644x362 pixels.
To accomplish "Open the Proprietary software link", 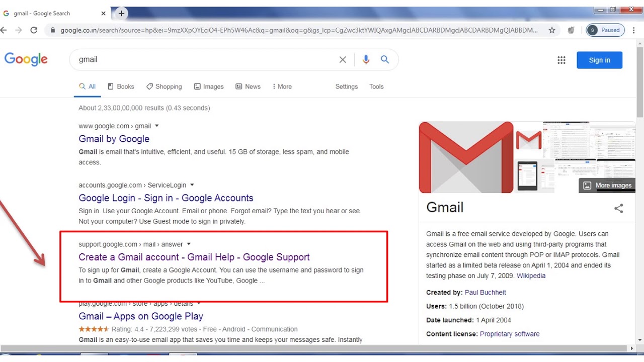I will coord(510,334).
